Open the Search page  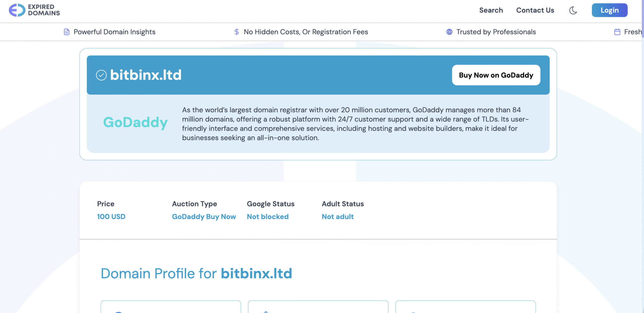(x=491, y=10)
